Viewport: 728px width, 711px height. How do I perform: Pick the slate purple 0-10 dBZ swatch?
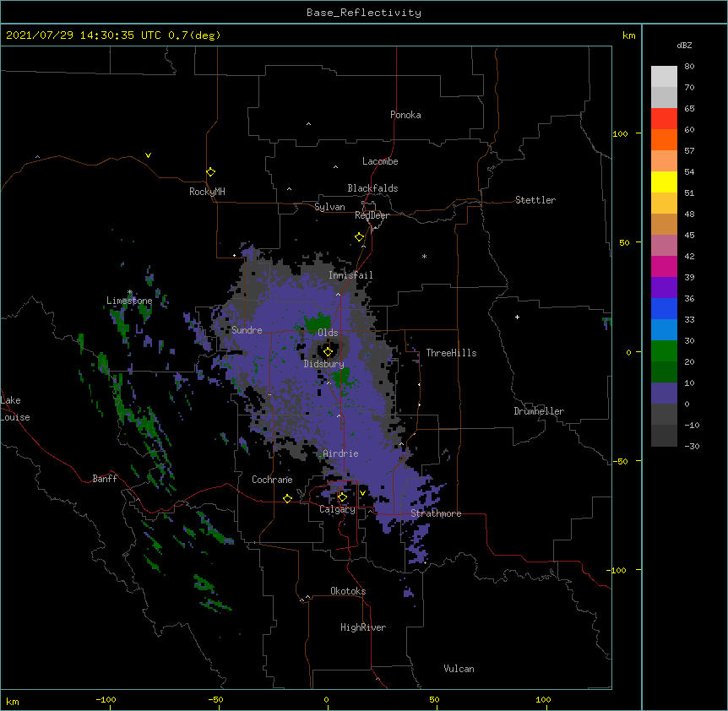coord(664,393)
